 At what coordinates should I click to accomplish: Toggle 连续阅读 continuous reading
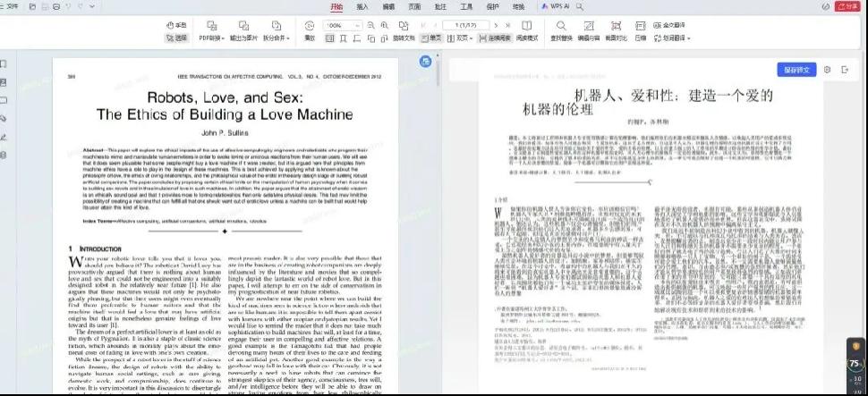tap(494, 38)
